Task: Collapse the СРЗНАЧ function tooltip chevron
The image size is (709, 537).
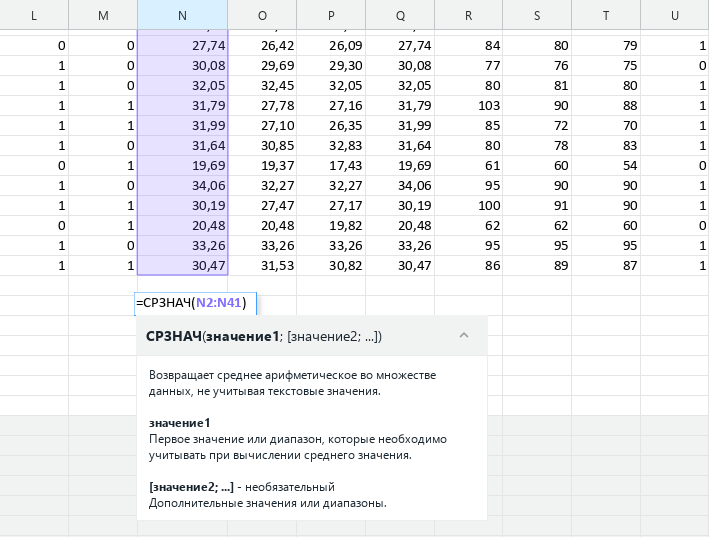Action: (463, 336)
